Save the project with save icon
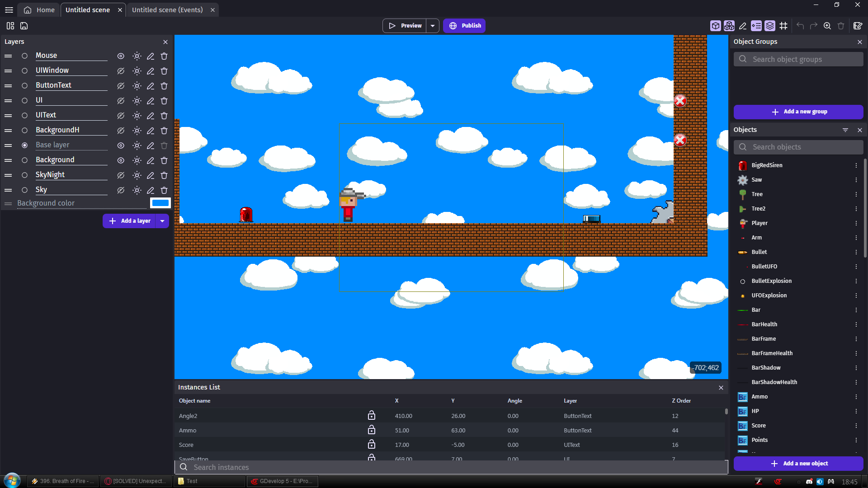Screen dimensions: 868x488 [24, 26]
